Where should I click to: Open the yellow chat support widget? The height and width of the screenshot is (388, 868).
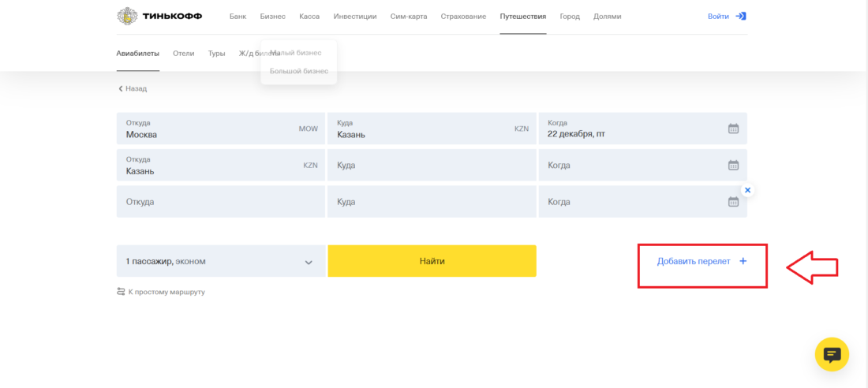coord(832,354)
